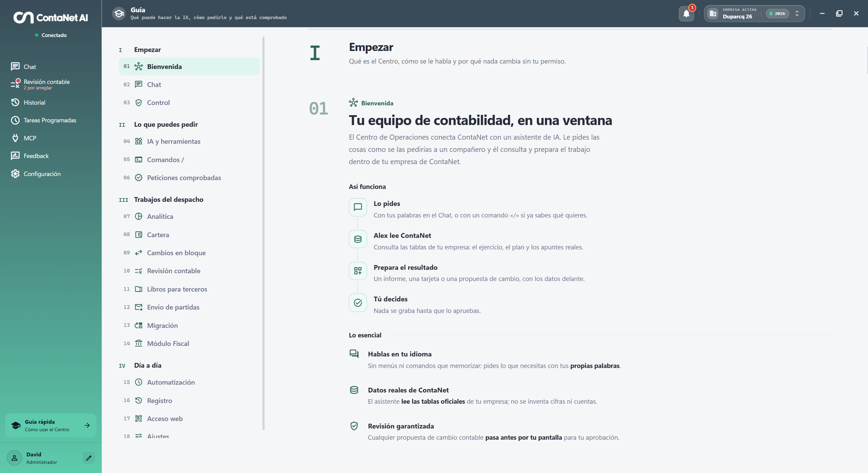Screen dimensions: 868x473
Task: Open guide item 13 Migración
Action: pos(189,326)
